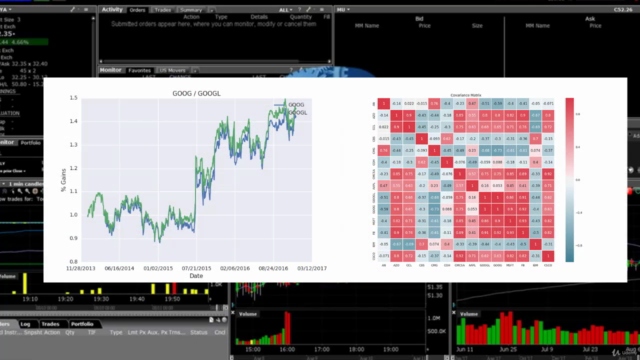The image size is (640, 360).
Task: Open wrench configure icon in Activity panel
Action: [x=309, y=9]
